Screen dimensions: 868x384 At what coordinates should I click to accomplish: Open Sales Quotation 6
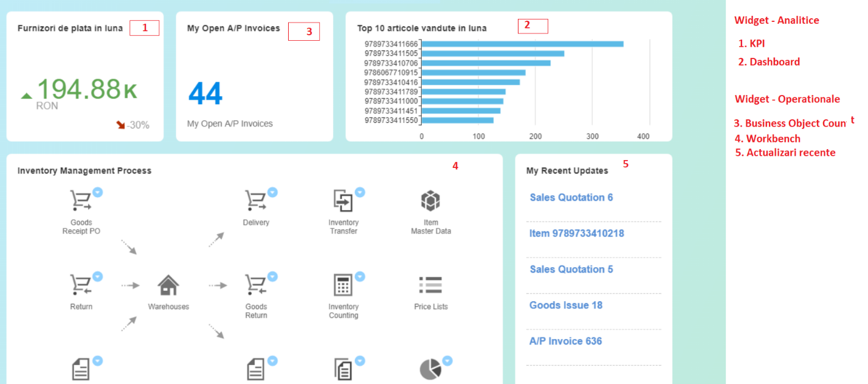(570, 197)
